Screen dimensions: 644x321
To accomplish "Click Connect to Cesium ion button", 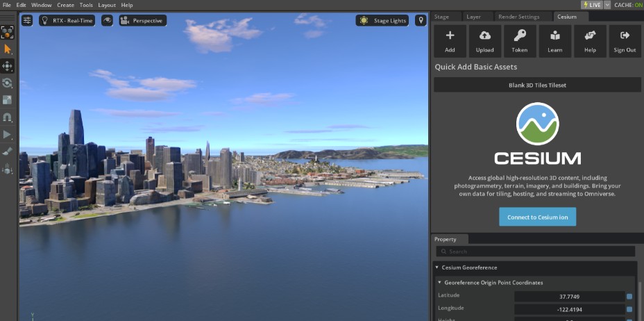I will tap(538, 217).
